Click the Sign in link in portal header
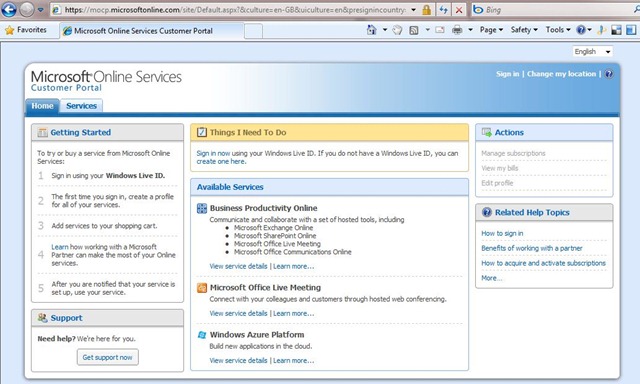This screenshot has height=384, width=640. (507, 74)
